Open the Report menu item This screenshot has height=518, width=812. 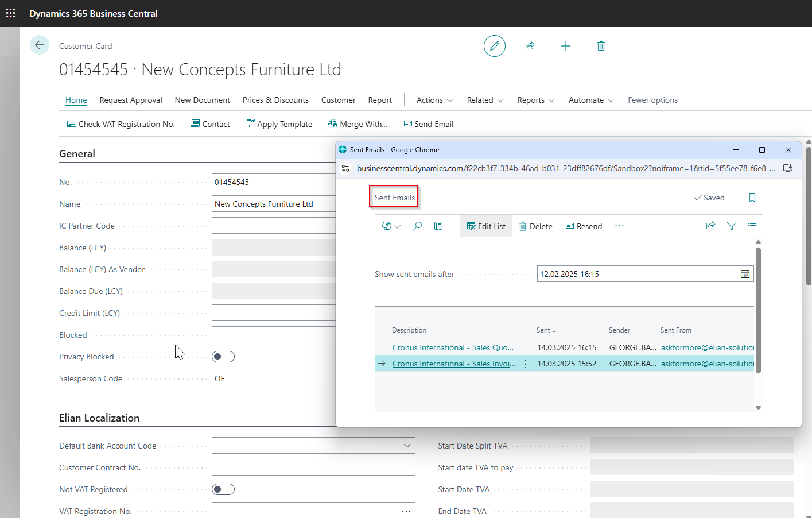(x=380, y=100)
